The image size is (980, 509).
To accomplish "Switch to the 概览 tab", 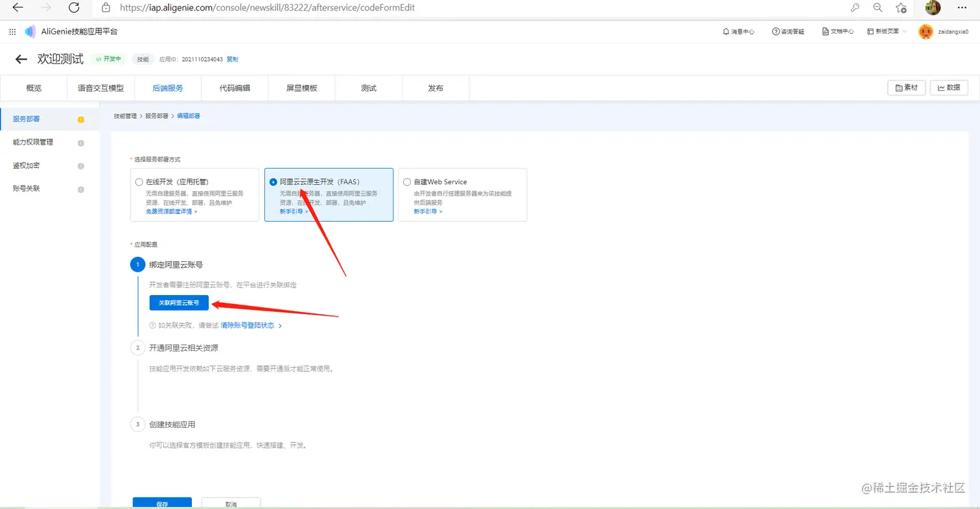I will pyautogui.click(x=34, y=88).
